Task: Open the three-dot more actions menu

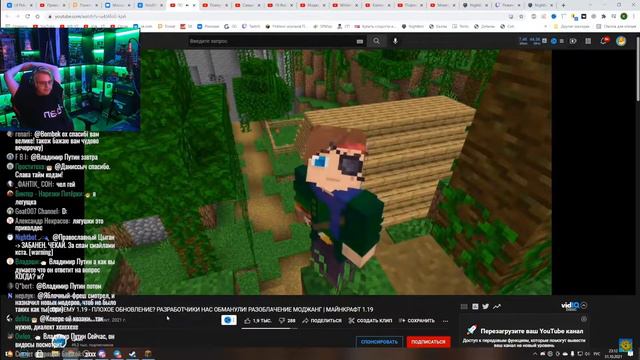Action: [x=445, y=321]
